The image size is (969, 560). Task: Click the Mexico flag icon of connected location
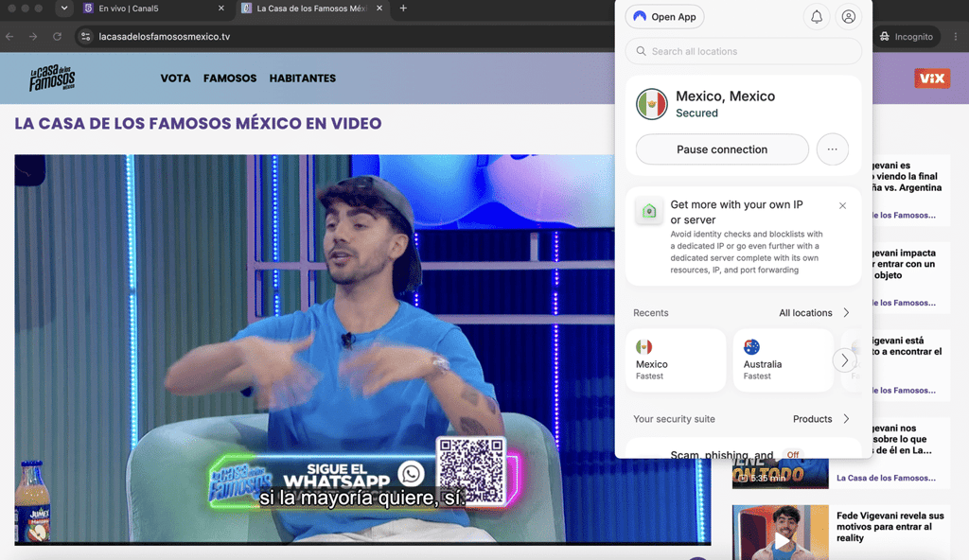pyautogui.click(x=651, y=104)
